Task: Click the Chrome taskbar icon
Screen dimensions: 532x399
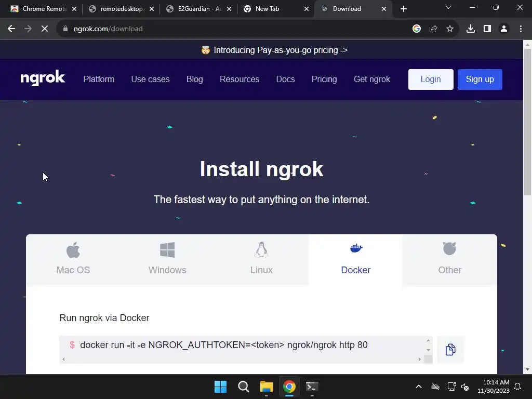Action: (x=289, y=387)
